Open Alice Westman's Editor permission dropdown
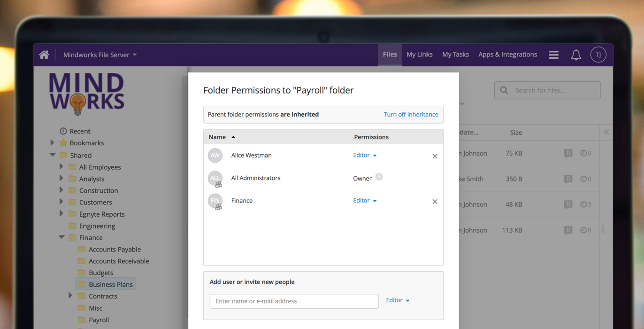The width and height of the screenshot is (644, 329). (x=365, y=155)
